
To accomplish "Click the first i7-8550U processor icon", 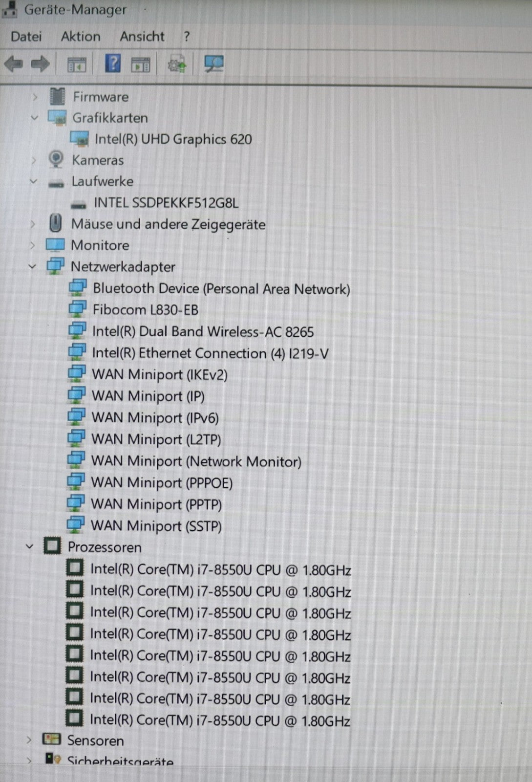I will [x=75, y=568].
